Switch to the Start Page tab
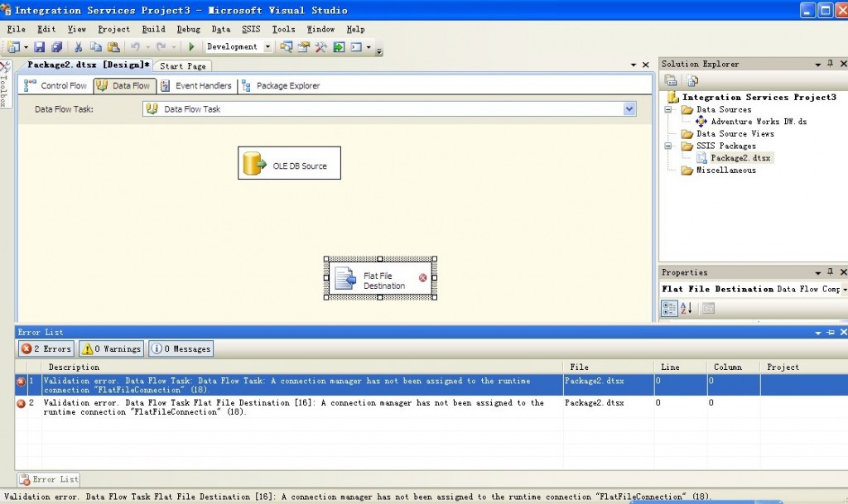 pyautogui.click(x=183, y=66)
